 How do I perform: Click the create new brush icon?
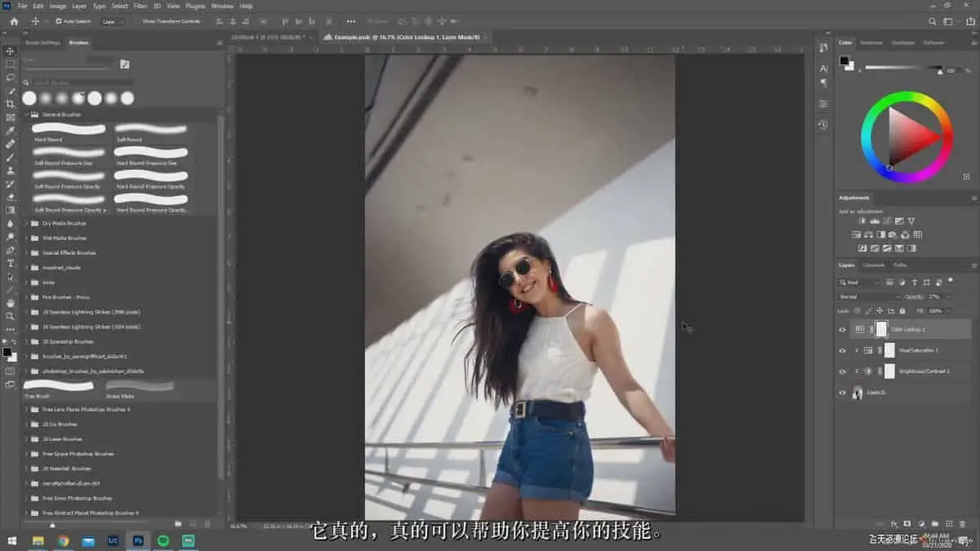coord(193,523)
